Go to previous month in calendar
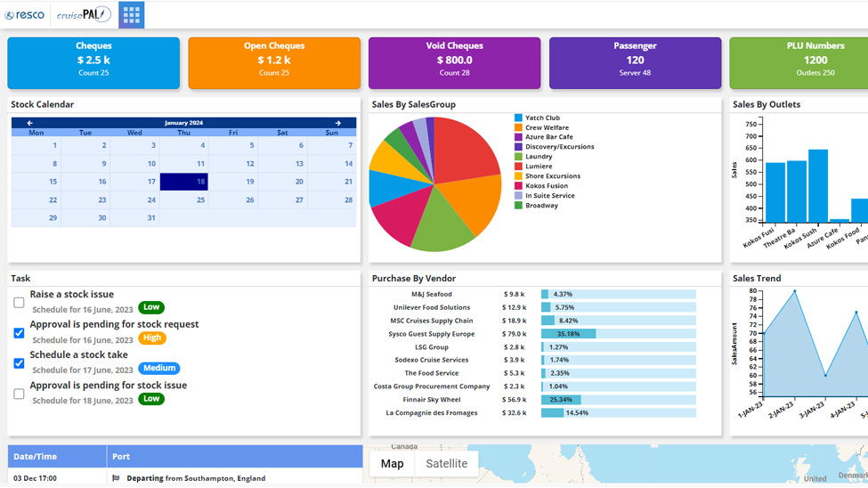The image size is (868, 488). (x=29, y=123)
